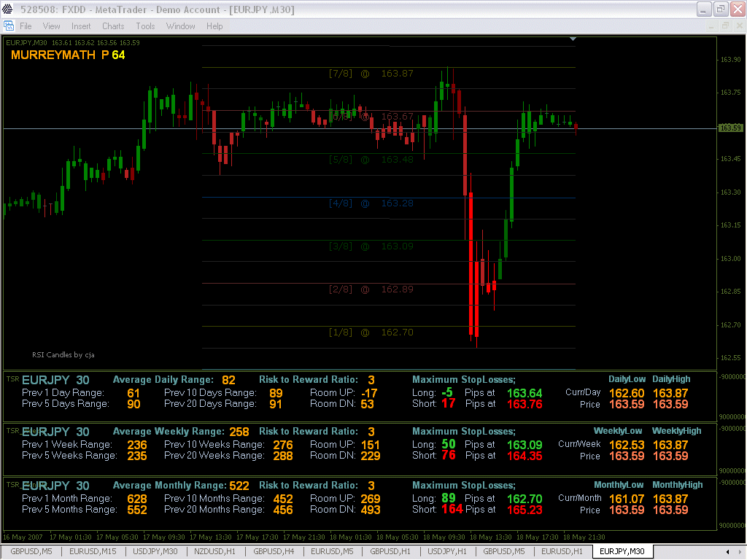747x560 pixels.
Task: Open the Charts menu
Action: tap(112, 26)
